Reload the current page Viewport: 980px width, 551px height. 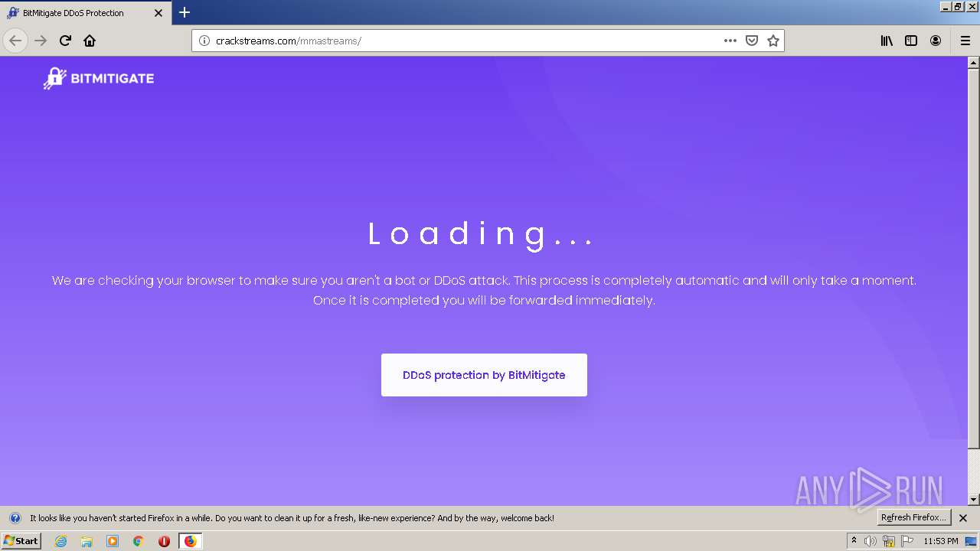(x=65, y=41)
